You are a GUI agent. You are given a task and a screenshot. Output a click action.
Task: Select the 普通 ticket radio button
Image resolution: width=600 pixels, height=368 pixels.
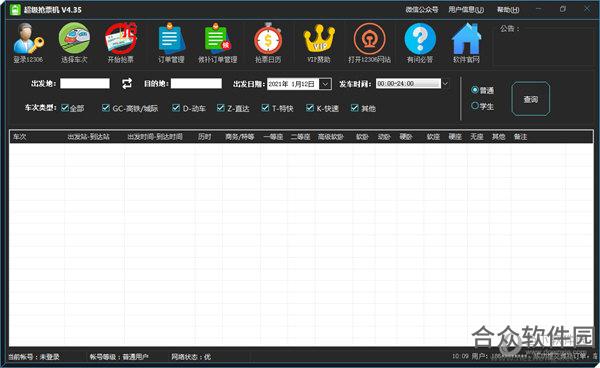(475, 90)
